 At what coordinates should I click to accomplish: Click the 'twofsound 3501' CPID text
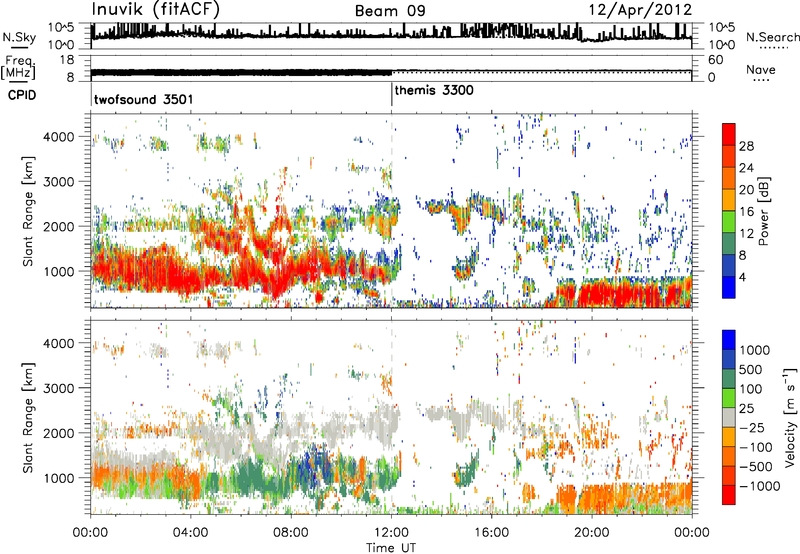(x=144, y=99)
